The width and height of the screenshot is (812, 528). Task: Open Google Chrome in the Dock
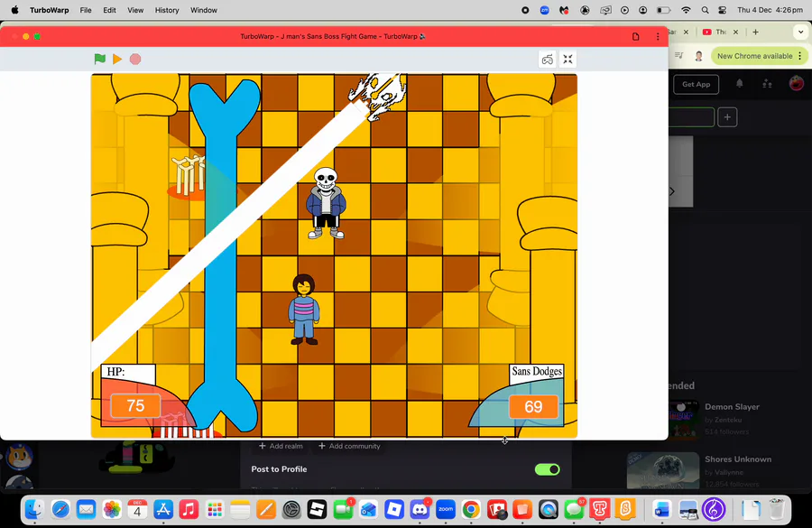click(471, 510)
